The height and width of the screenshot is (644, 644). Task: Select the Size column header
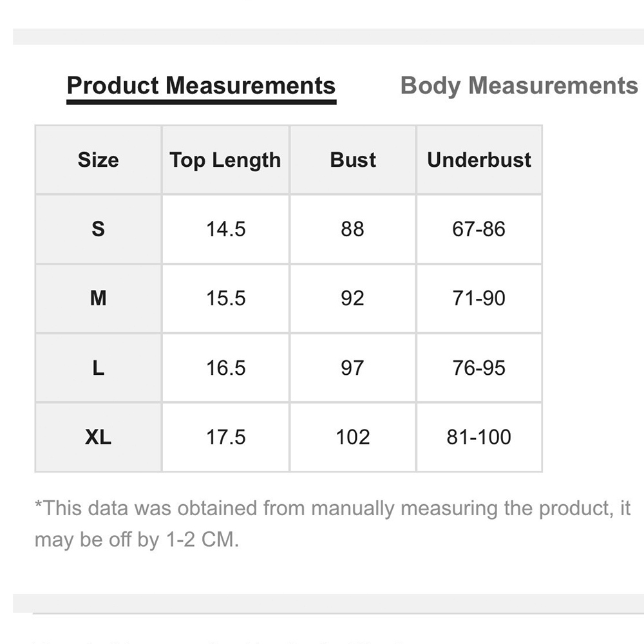click(x=98, y=160)
